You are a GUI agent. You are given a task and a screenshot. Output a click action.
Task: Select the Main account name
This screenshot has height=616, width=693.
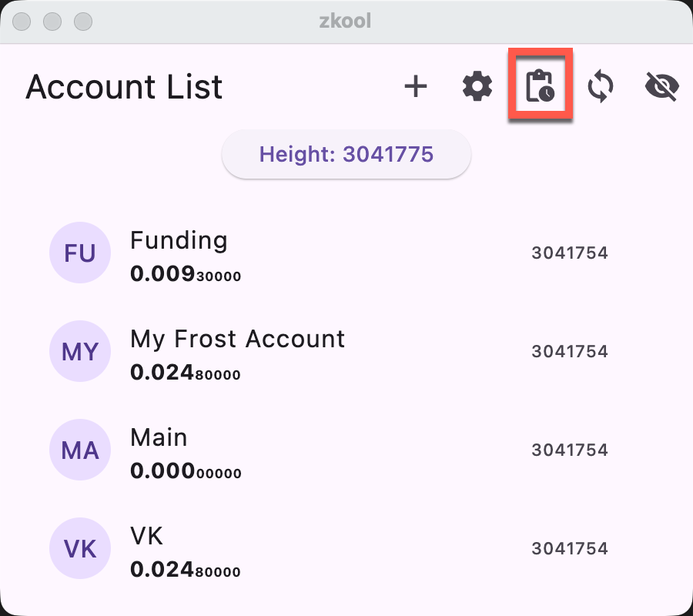point(159,438)
